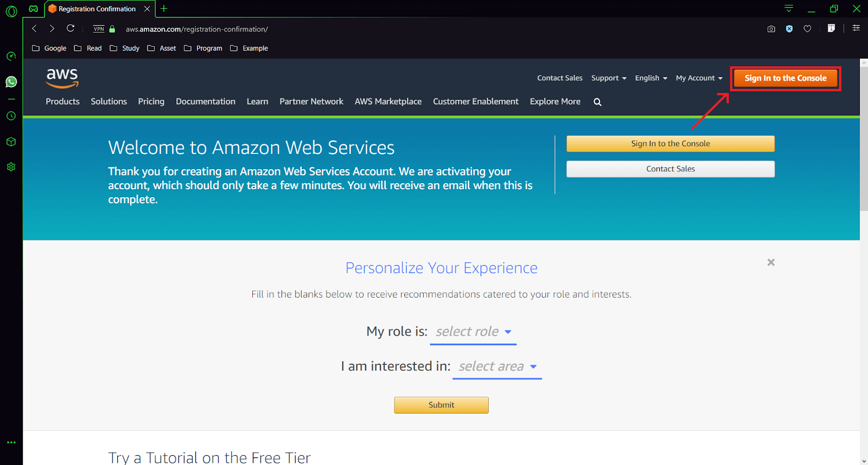This screenshot has width=868, height=465.
Task: Open History from the sidebar
Action: [x=11, y=115]
